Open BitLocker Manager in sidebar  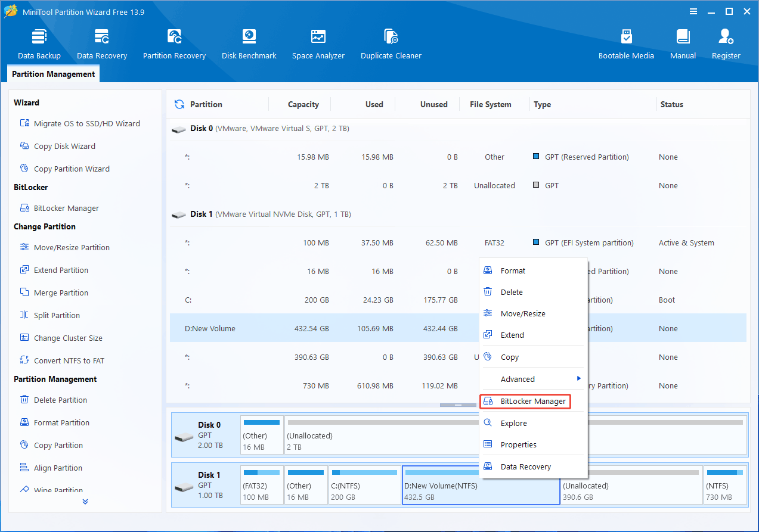59,208
